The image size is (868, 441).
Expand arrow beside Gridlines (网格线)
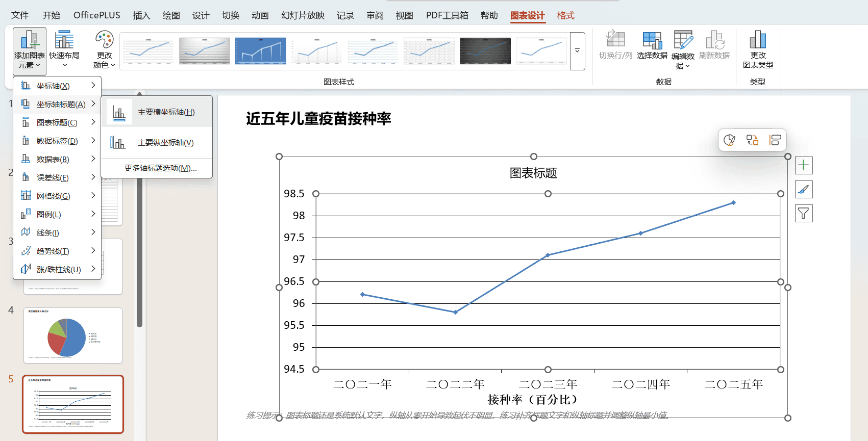click(93, 196)
